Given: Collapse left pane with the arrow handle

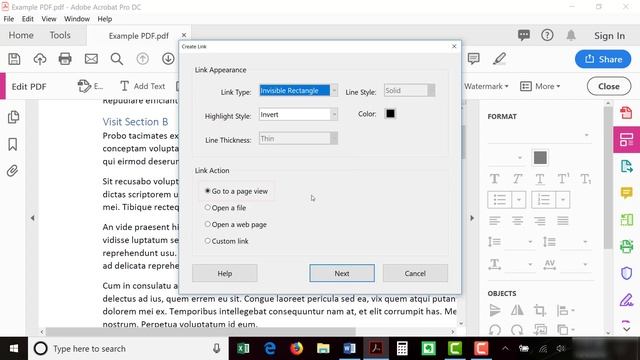Looking at the screenshot, I should click(32, 218).
